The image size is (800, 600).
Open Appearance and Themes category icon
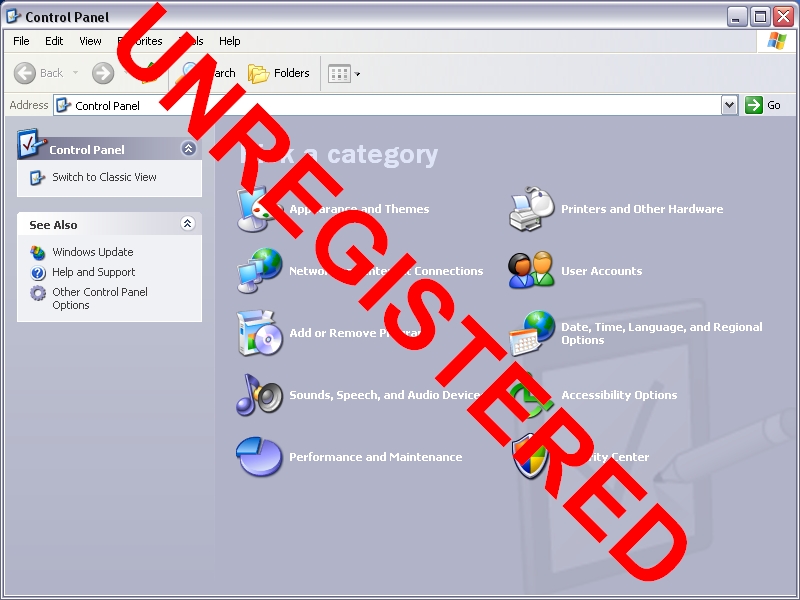pos(259,209)
